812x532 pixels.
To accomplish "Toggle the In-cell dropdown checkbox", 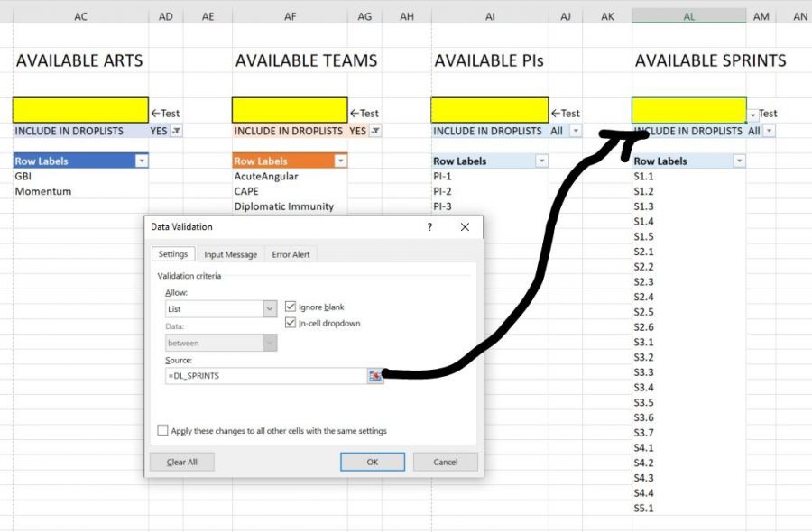I will point(290,323).
